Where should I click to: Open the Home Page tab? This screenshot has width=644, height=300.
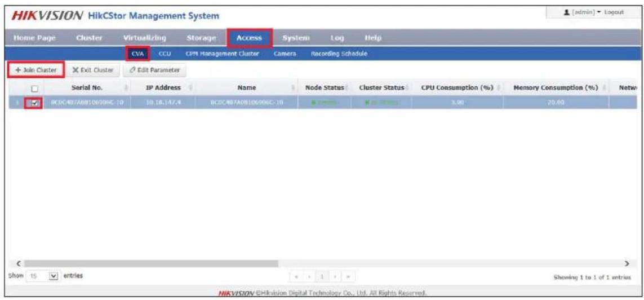pos(34,38)
